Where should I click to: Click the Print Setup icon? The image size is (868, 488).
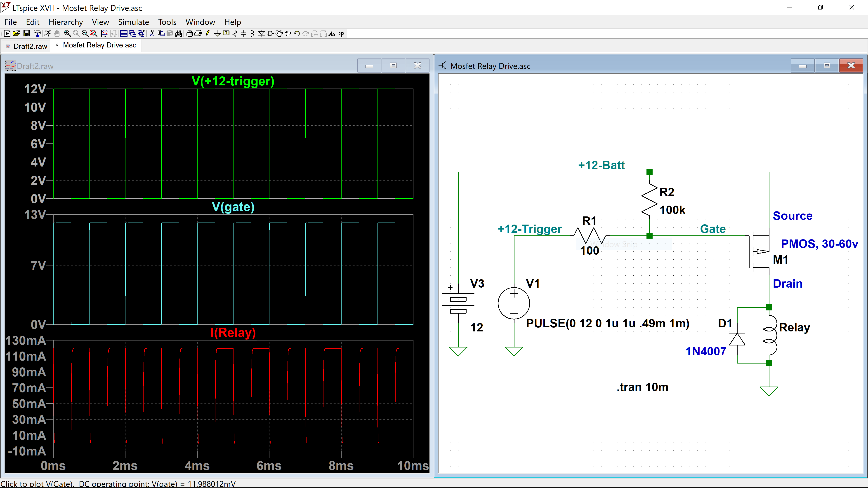[189, 34]
